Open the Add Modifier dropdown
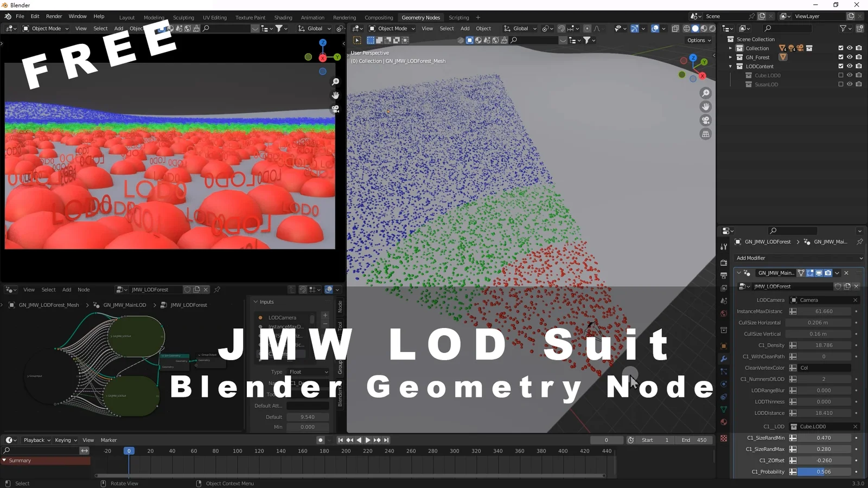The height and width of the screenshot is (488, 868). pyautogui.click(x=799, y=258)
